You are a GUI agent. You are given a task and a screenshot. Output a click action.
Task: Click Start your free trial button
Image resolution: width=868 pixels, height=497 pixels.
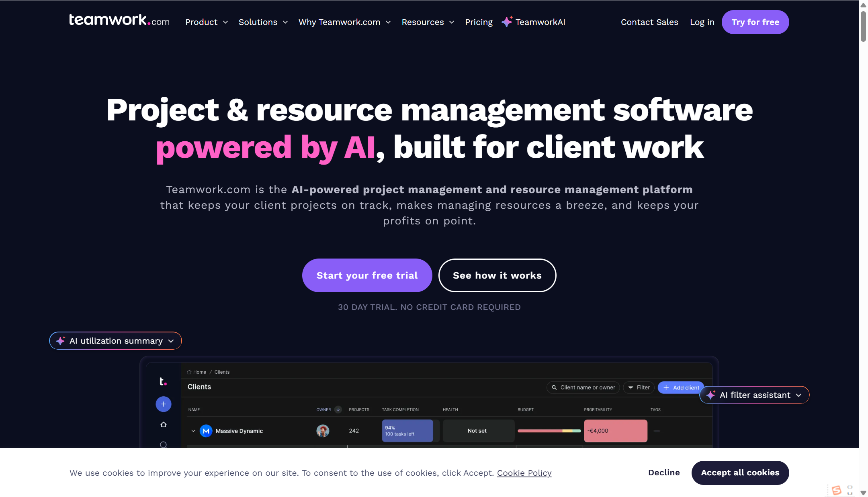(x=367, y=275)
